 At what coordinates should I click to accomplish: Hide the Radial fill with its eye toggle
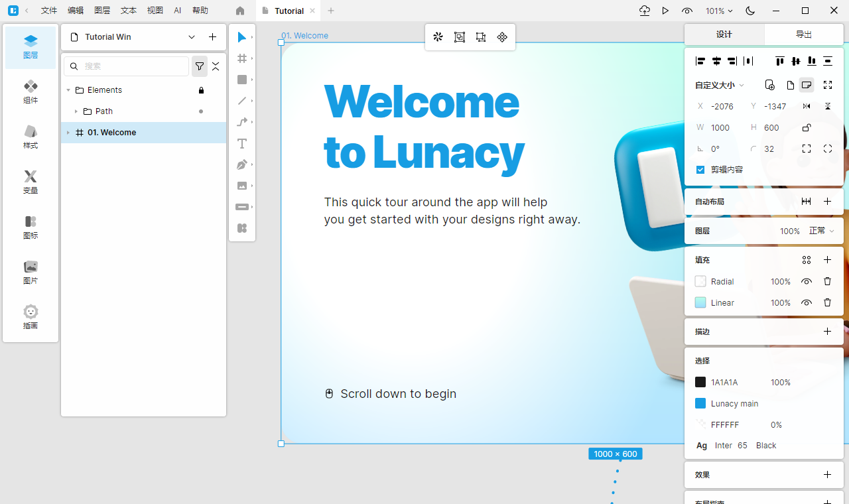(806, 281)
